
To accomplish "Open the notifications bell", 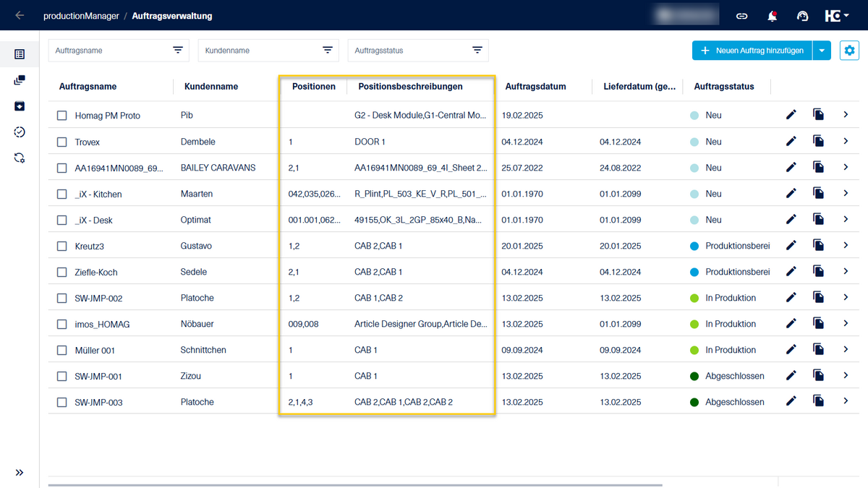I will (x=773, y=15).
